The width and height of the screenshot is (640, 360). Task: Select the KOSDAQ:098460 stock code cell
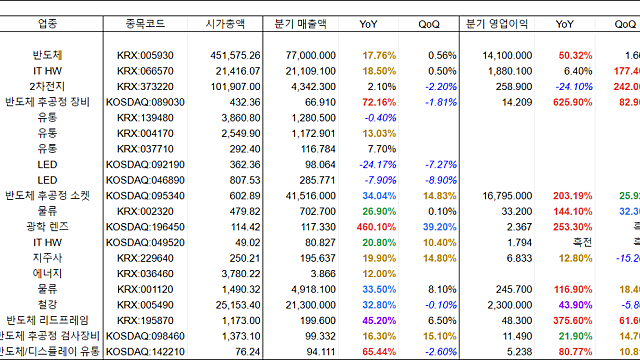145,336
